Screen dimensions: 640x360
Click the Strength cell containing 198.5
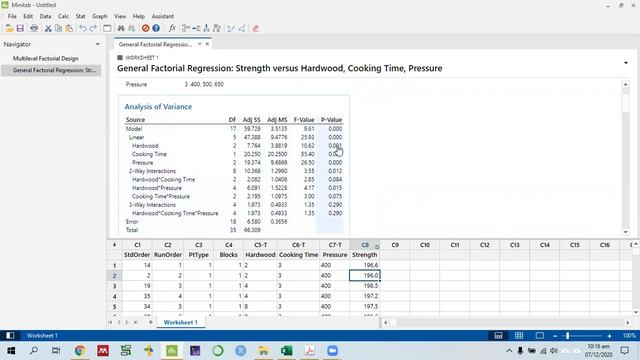[364, 286]
